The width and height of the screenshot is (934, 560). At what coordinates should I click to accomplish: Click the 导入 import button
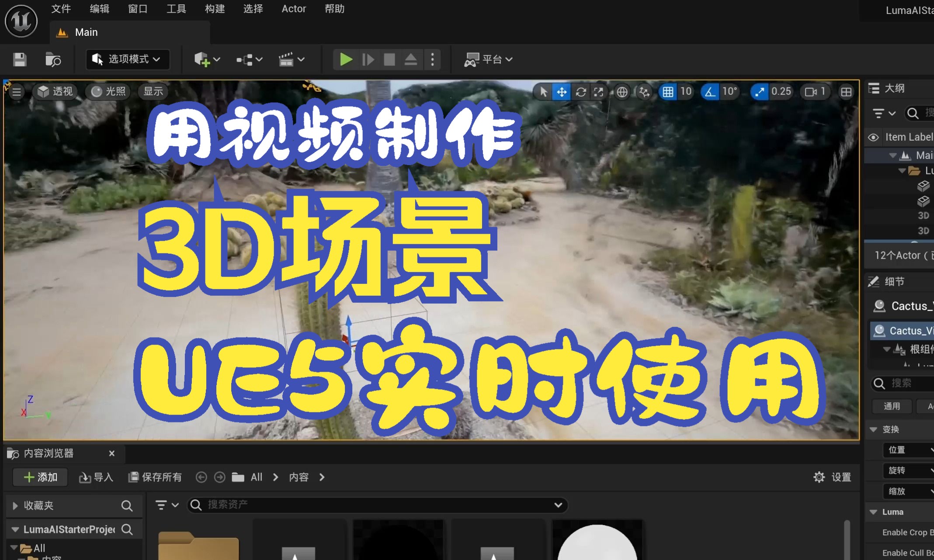[x=96, y=477]
